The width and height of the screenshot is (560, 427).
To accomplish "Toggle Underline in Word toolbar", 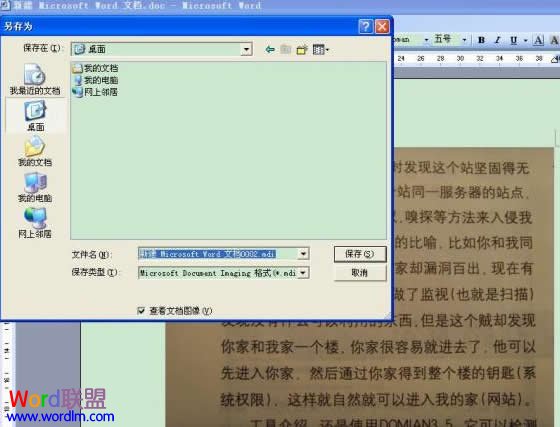I will click(514, 40).
